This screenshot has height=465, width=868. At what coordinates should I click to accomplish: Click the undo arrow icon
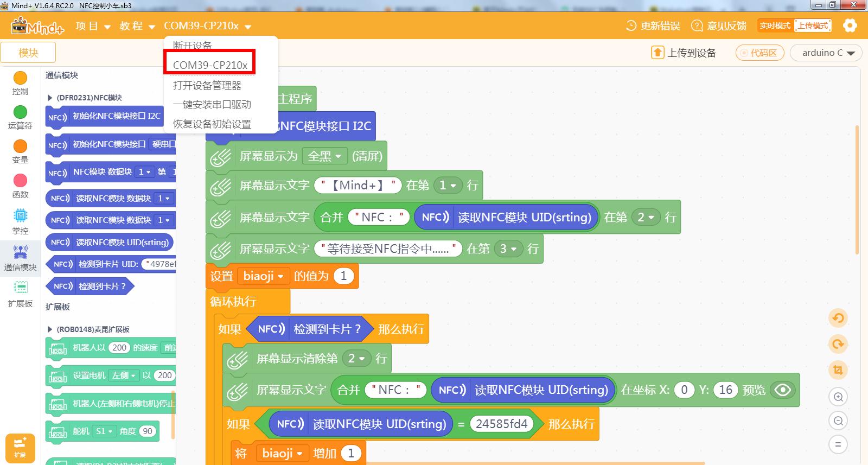838,319
